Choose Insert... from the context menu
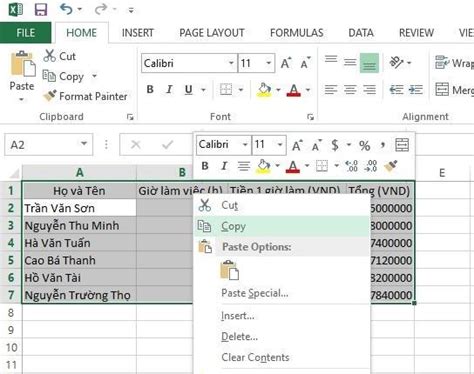474x374 pixels. coord(238,315)
